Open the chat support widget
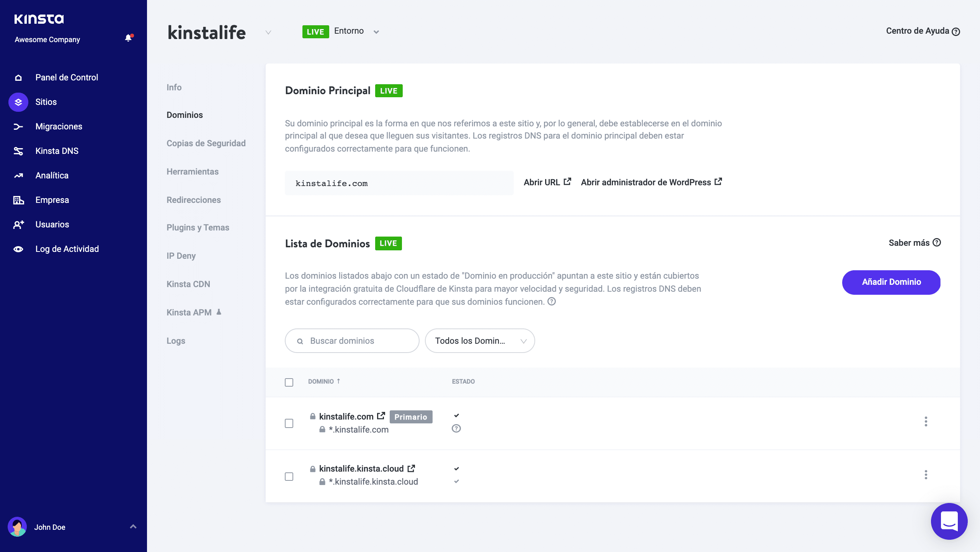The height and width of the screenshot is (552, 980). pyautogui.click(x=949, y=521)
